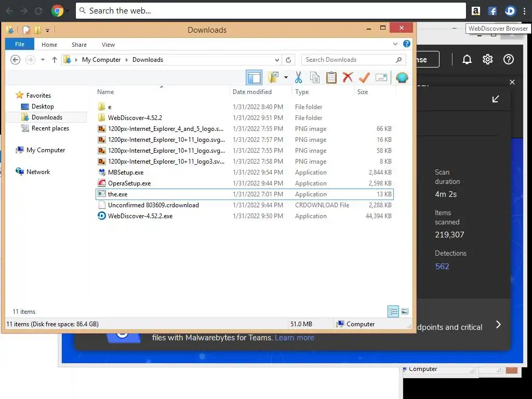Image resolution: width=532 pixels, height=399 pixels.
Task: Go back with Explorer back arrow
Action: pos(15,60)
